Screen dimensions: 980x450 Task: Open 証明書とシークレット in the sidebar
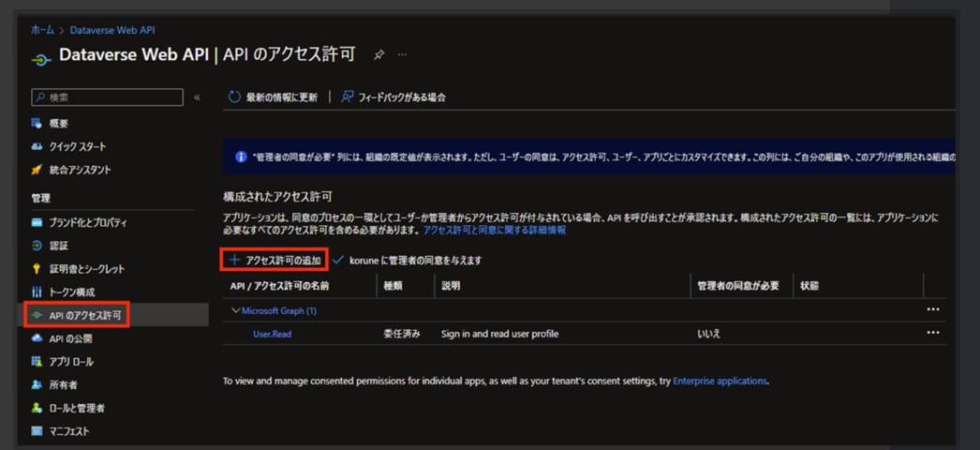point(87,269)
